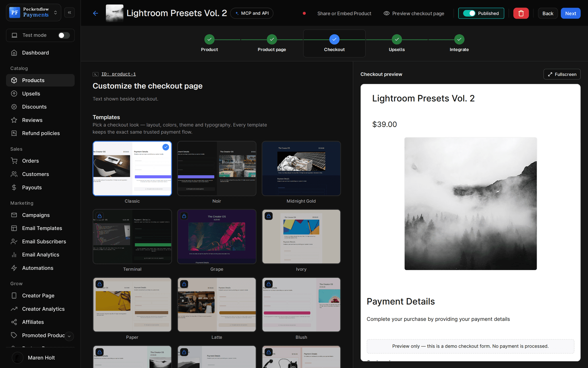The width and height of the screenshot is (588, 368).
Task: Choose the locked Terminal template
Action: coord(132,237)
